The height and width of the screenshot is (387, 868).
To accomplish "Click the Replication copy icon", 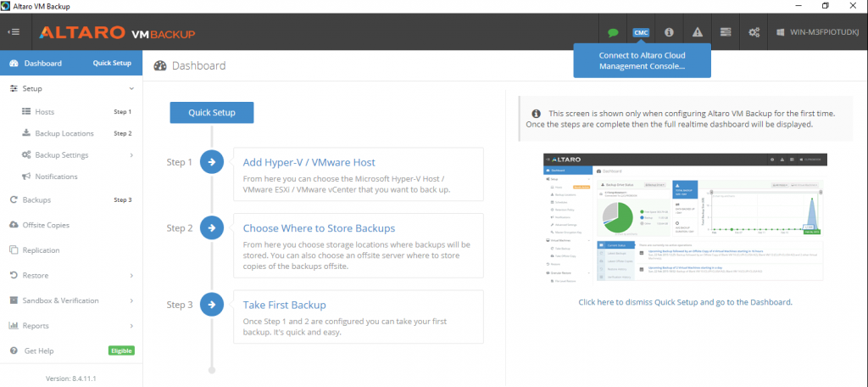I will (14, 250).
